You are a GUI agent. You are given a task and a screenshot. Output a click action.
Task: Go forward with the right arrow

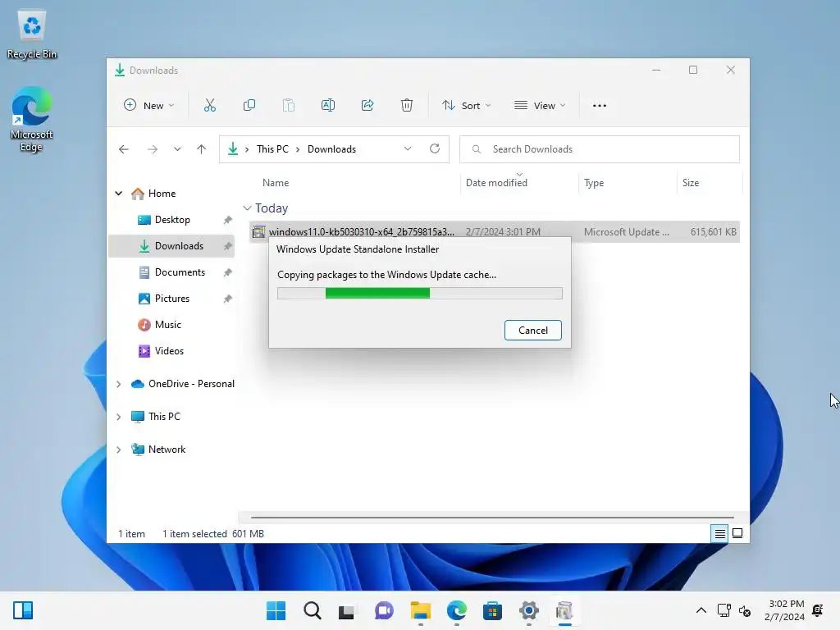point(152,149)
